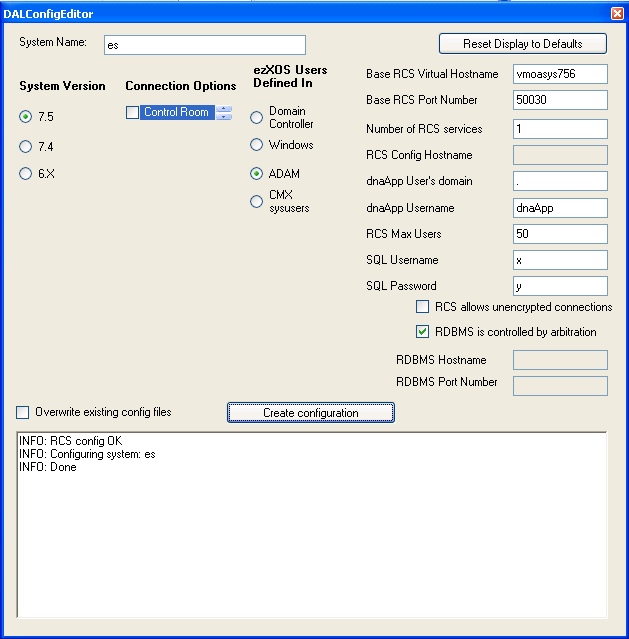Click down arrow of Connection Options spinner
The image size is (629, 639).
tap(224, 117)
